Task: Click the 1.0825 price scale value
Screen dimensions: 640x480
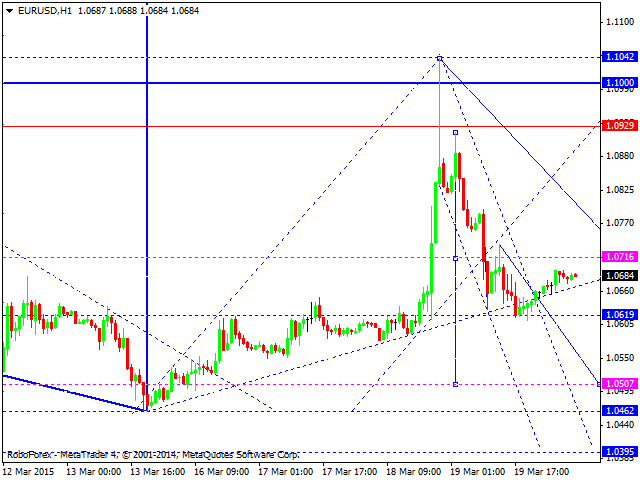Action: pyautogui.click(x=620, y=190)
